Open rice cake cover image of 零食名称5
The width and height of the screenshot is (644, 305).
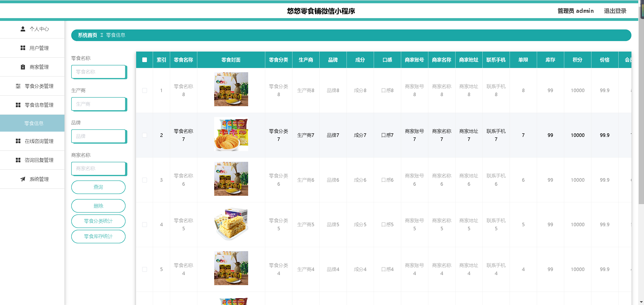(231, 223)
